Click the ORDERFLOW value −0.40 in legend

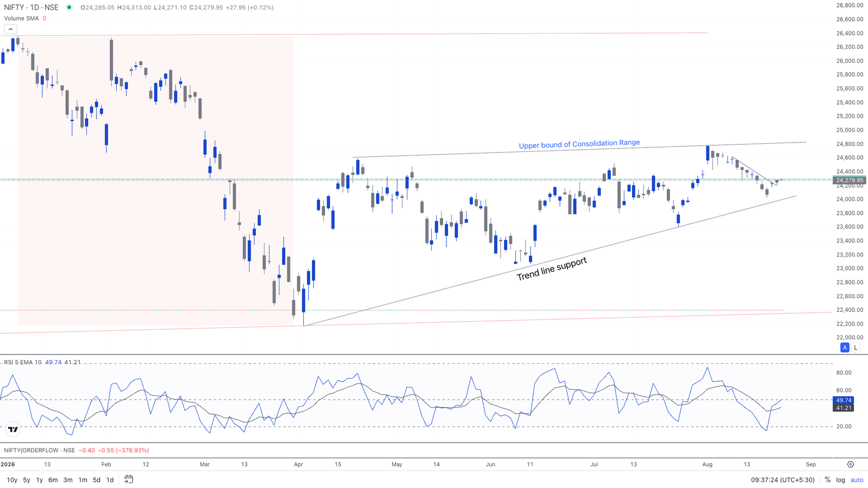click(87, 450)
